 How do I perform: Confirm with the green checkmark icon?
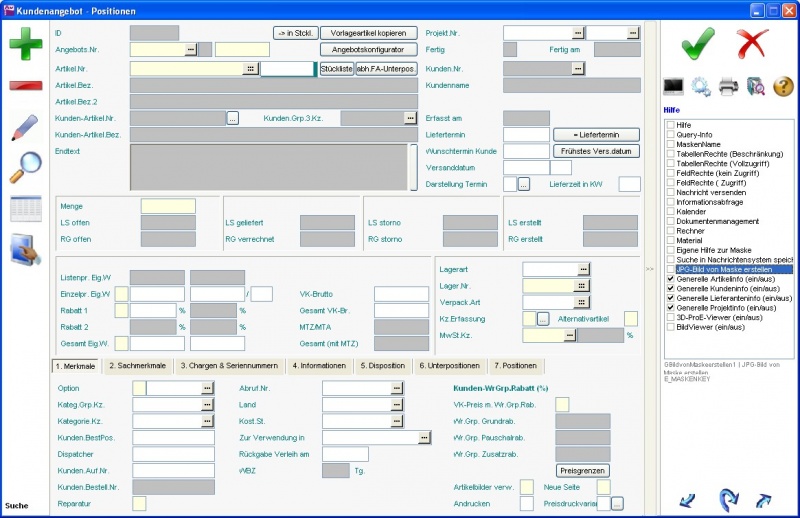[698, 44]
